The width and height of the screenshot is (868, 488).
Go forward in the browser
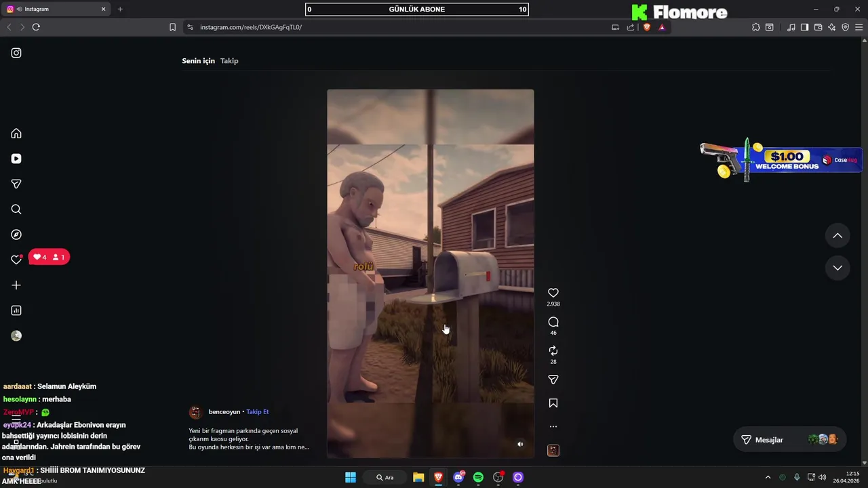[22, 27]
